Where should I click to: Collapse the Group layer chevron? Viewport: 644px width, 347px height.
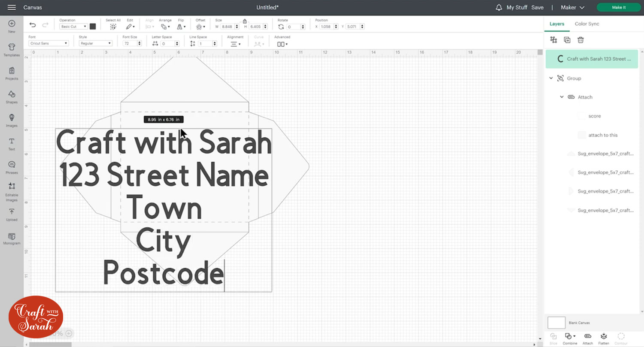point(551,78)
